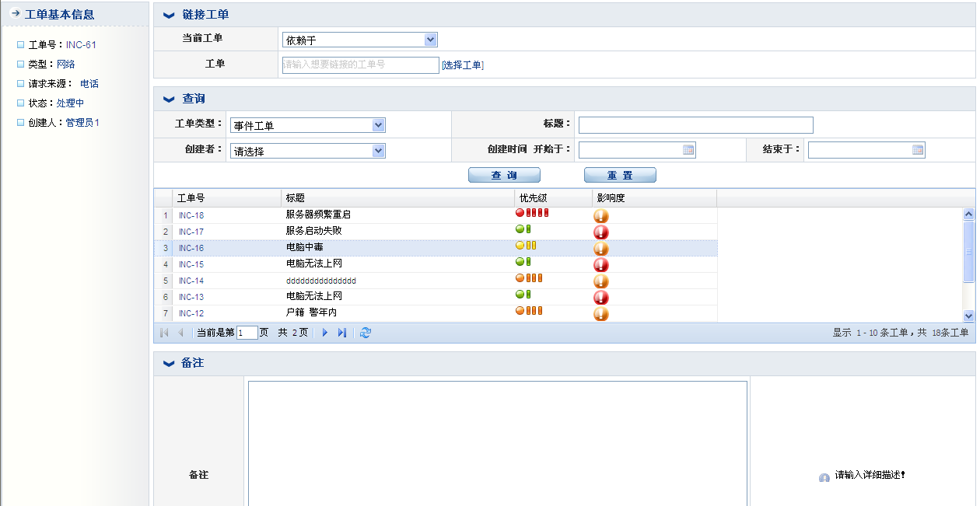Click the next page arrow in pagination bar
The image size is (980, 506).
coord(325,333)
